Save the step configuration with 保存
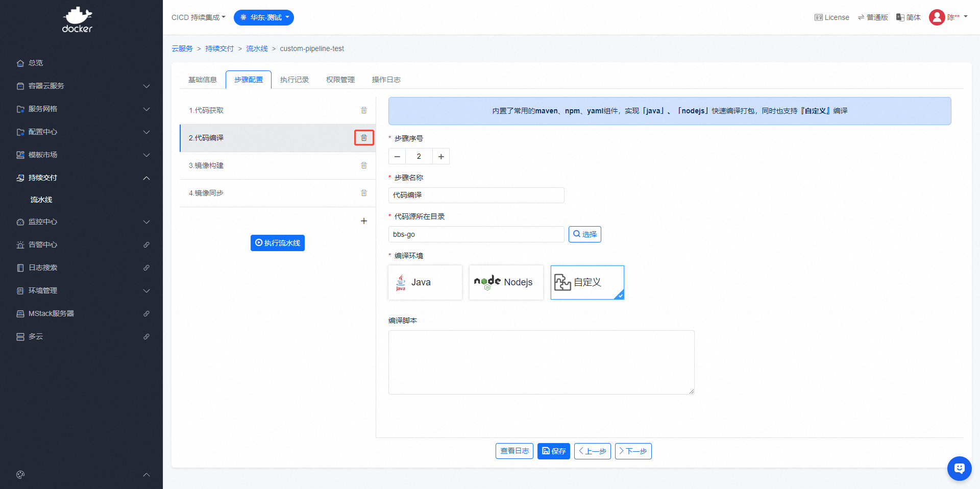 [x=553, y=451]
